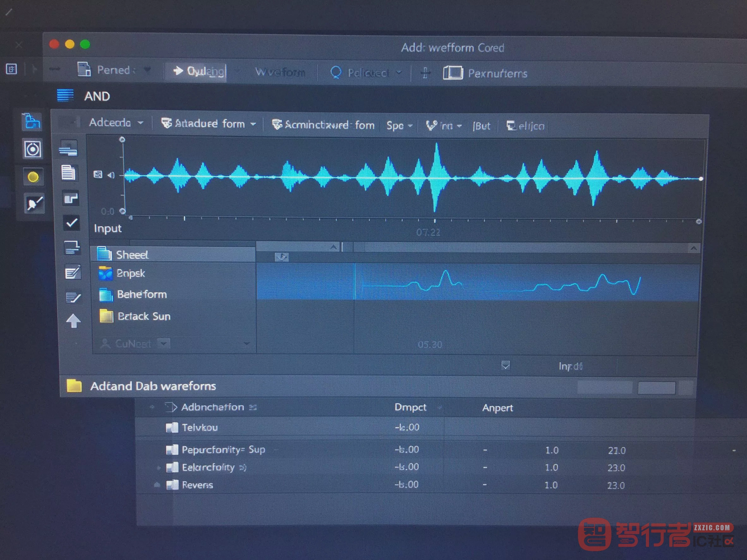Mute the waveform track speaker icon

[111, 175]
